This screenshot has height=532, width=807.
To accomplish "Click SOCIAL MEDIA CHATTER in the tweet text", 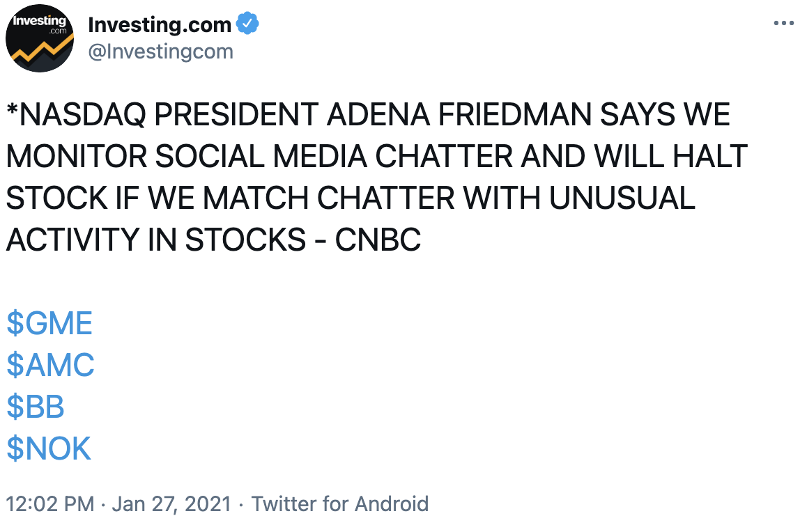I will coord(334,156).
